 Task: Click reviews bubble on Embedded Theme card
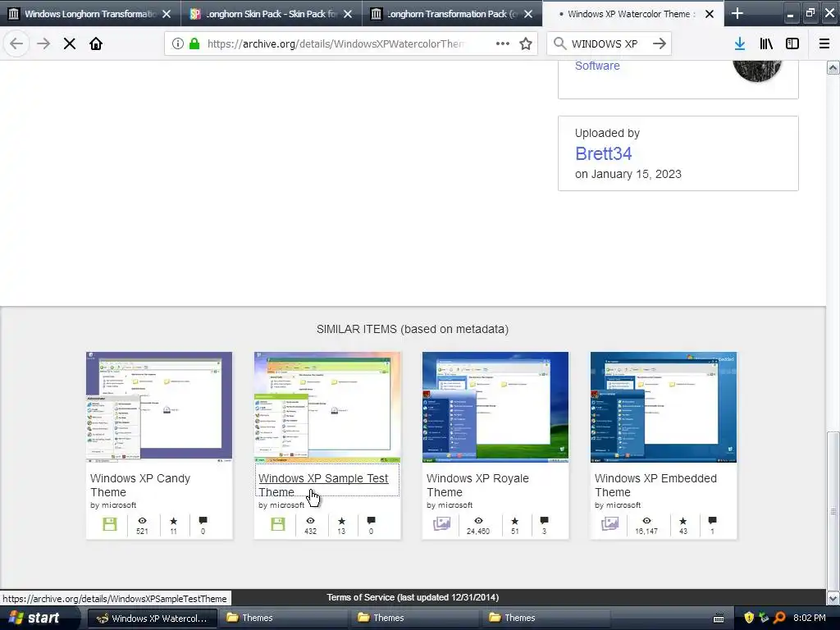(712, 520)
